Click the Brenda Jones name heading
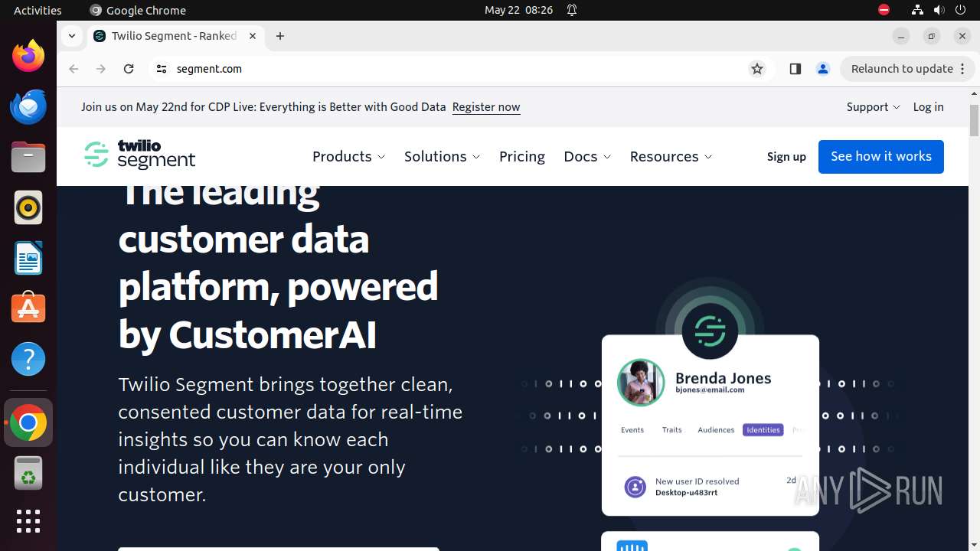Screen dimensions: 980x551 (723, 378)
